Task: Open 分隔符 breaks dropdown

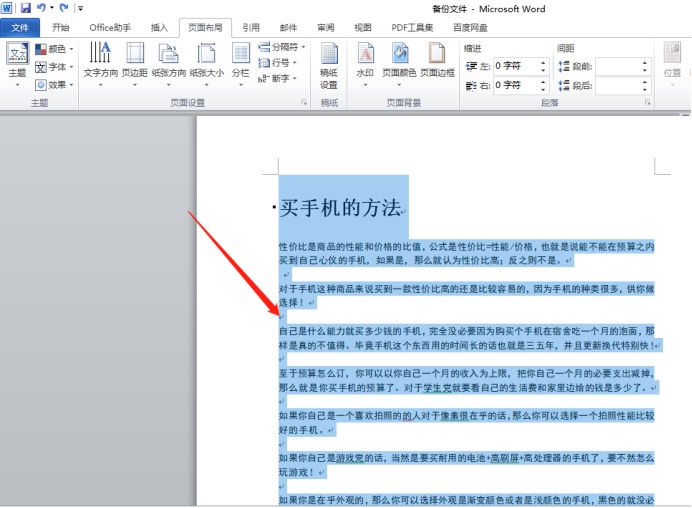Action: 282,47
